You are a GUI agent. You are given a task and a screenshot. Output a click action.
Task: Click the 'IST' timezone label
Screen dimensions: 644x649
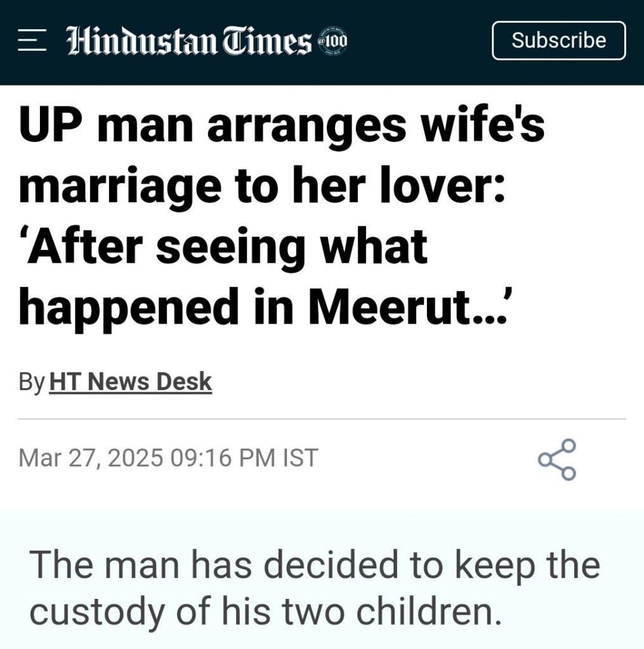(299, 457)
